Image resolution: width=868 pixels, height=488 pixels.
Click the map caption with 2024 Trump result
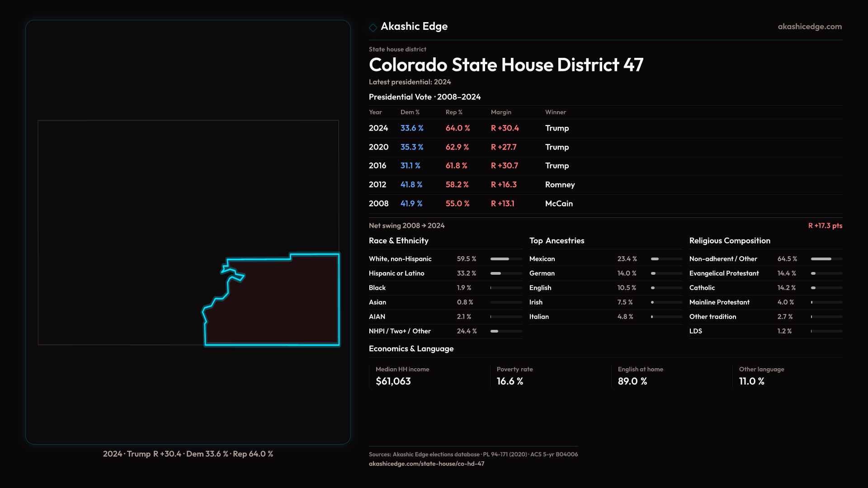point(188,454)
